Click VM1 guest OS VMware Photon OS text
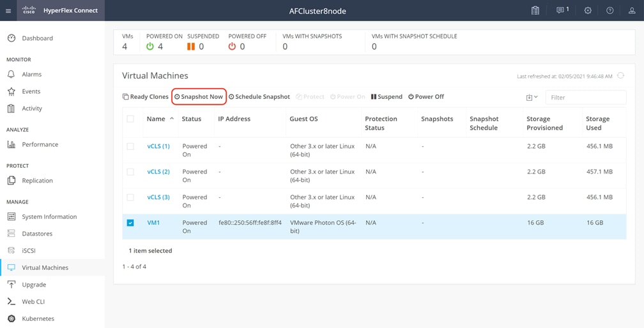This screenshot has height=328, width=644. 323,227
